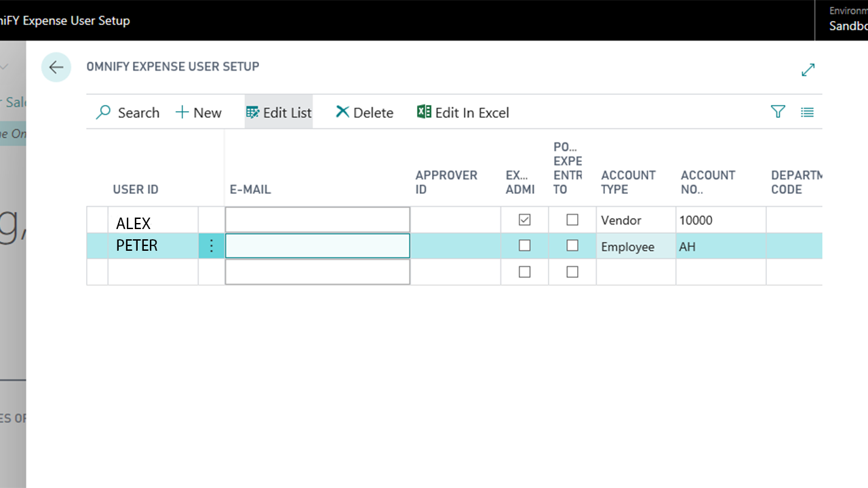Uncheck Expense Admin checkbox for ALEX
This screenshot has width=868, height=488.
pyautogui.click(x=524, y=220)
